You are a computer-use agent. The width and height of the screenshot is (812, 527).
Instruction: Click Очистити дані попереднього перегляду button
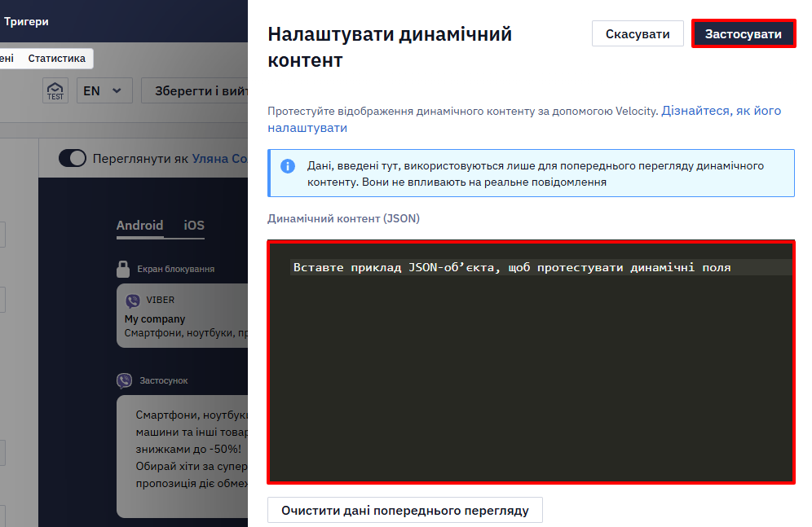click(x=405, y=511)
